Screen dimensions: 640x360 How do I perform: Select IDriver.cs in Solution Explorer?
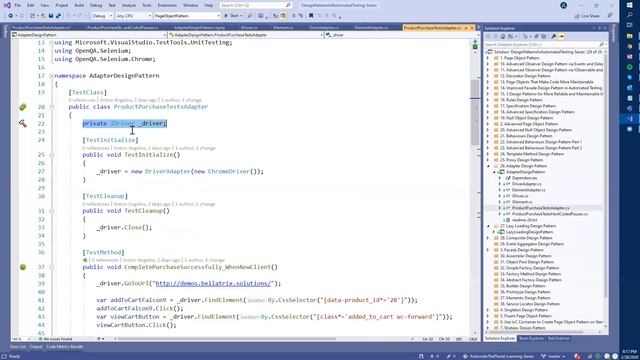coord(520,196)
